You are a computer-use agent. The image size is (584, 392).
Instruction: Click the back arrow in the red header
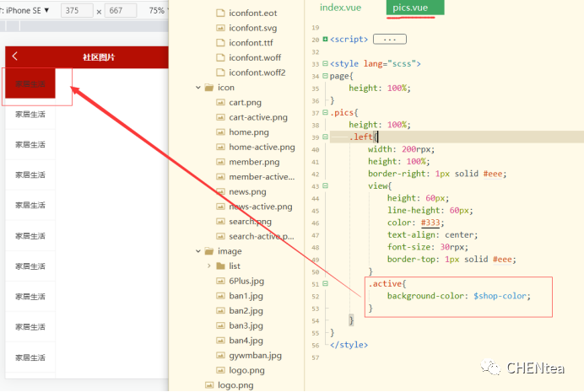coord(14,56)
